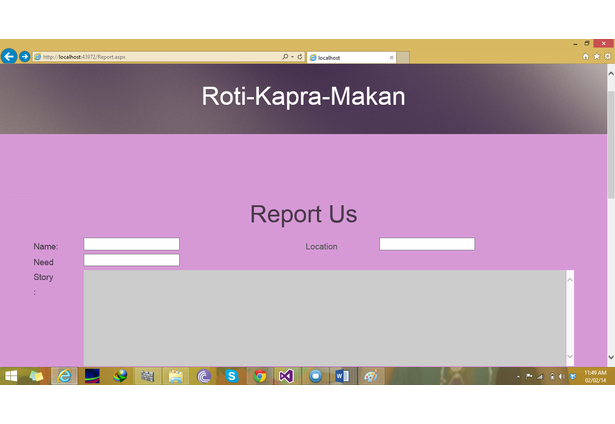
Task: Click the page scrollbar down arrow
Action: (x=611, y=357)
